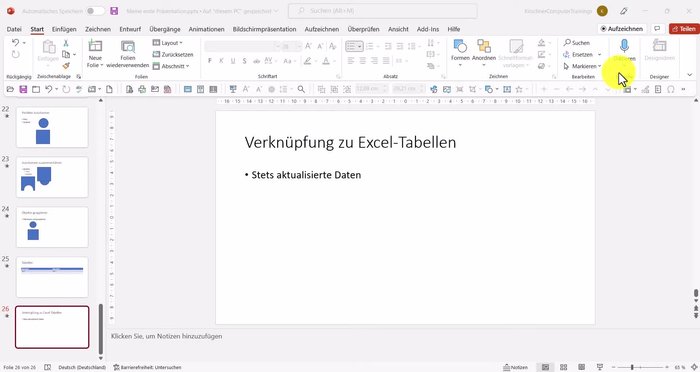Switch to normal view in status bar

pyautogui.click(x=546, y=367)
